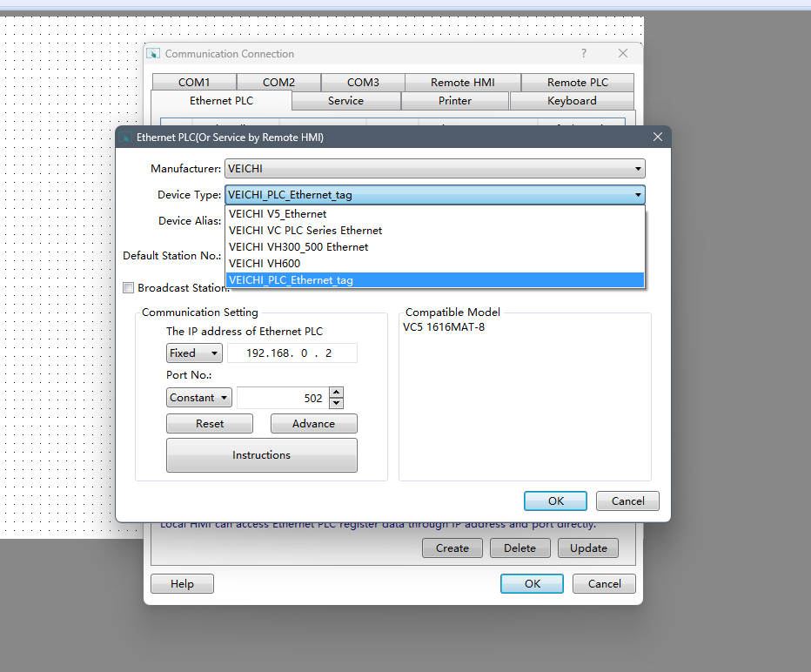Screen dimensions: 811x672
Task: Open the Manufacturer dropdown
Action: 433,168
